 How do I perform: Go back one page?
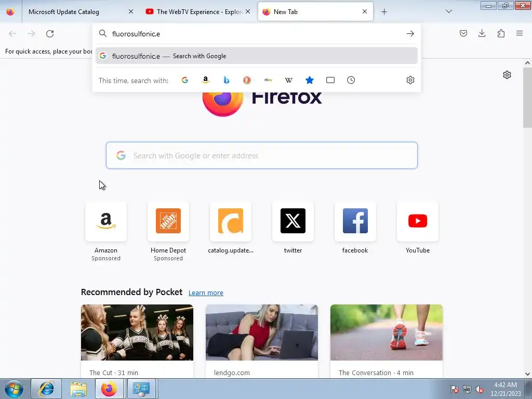[12, 34]
